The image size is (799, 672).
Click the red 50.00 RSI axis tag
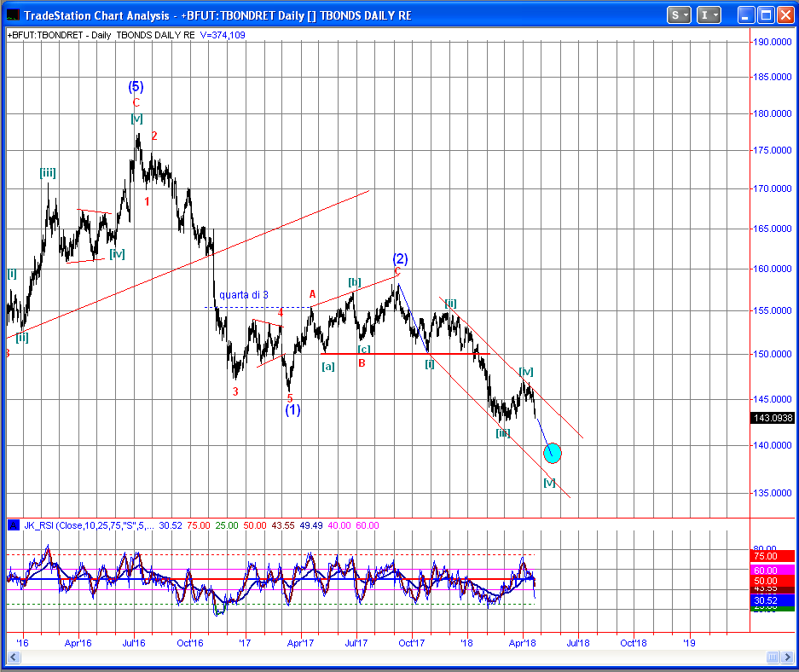click(x=773, y=581)
